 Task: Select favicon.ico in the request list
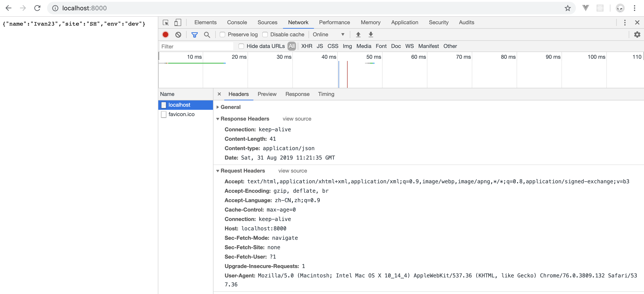coord(181,114)
